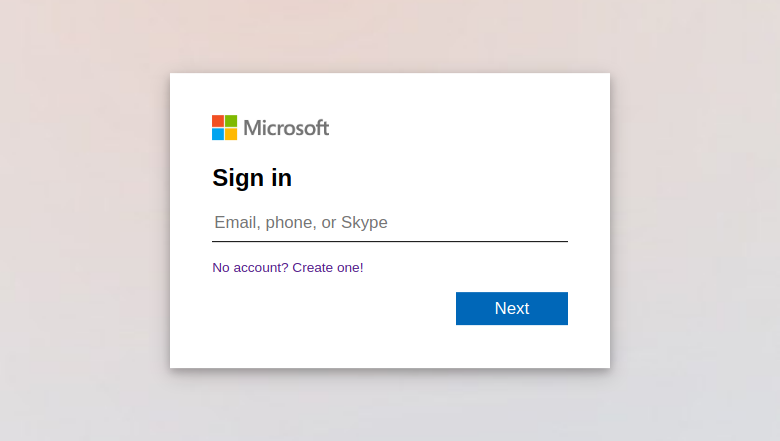Viewport: 780px width, 441px height.
Task: Focus the Email, phone, or Skype field
Action: tap(390, 222)
